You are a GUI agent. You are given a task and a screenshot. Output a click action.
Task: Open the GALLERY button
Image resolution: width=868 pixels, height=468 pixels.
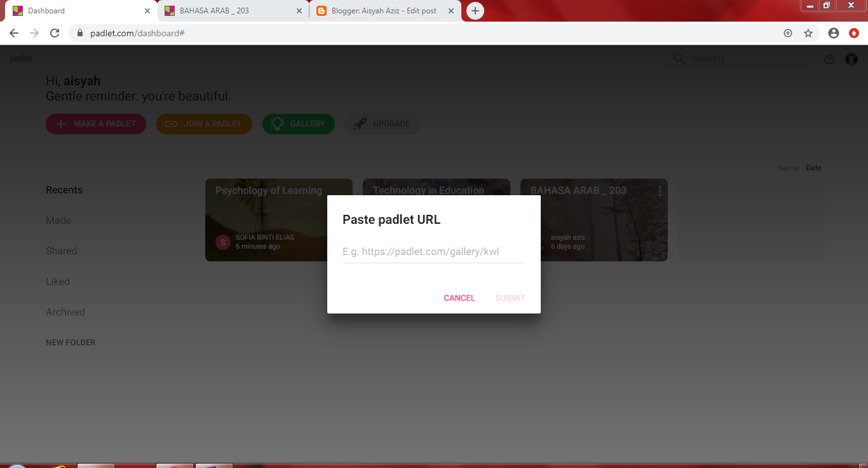[x=299, y=124]
